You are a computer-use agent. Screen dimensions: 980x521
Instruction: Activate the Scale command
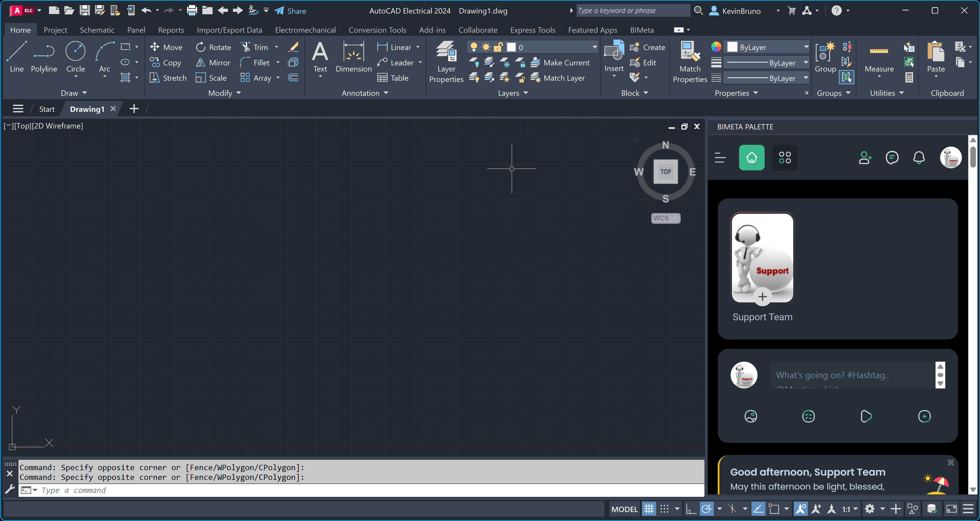211,78
